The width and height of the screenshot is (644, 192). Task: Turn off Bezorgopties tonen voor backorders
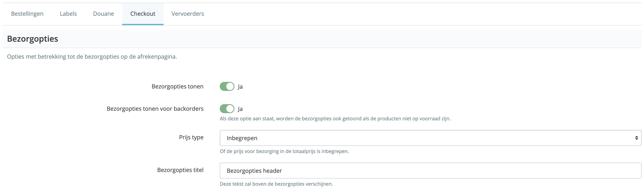coord(227,108)
